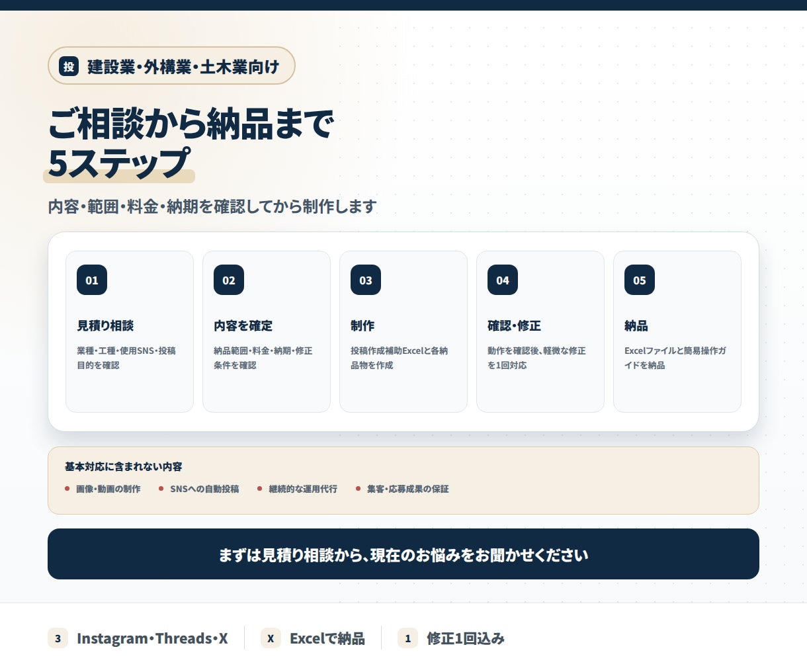Click the Excelで納品 footer label
Viewport: 807px width, 672px height.
[x=327, y=638]
